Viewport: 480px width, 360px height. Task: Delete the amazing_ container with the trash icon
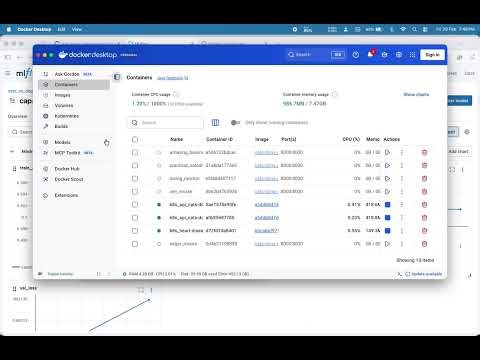(x=424, y=152)
